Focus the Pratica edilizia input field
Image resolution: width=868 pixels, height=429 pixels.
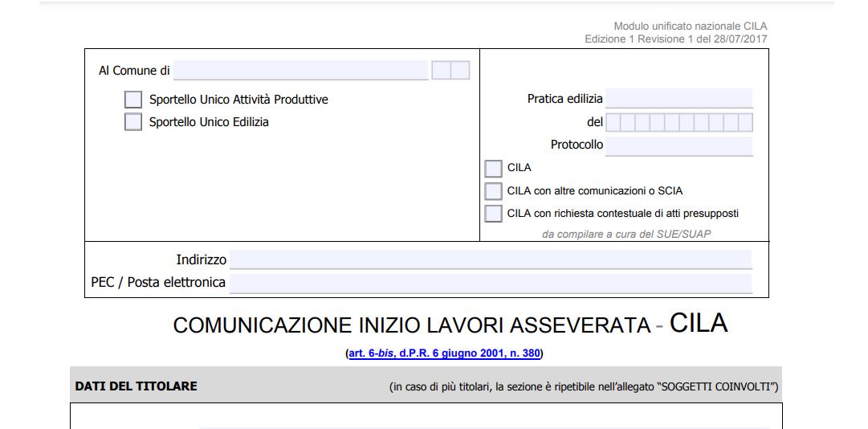(x=679, y=99)
